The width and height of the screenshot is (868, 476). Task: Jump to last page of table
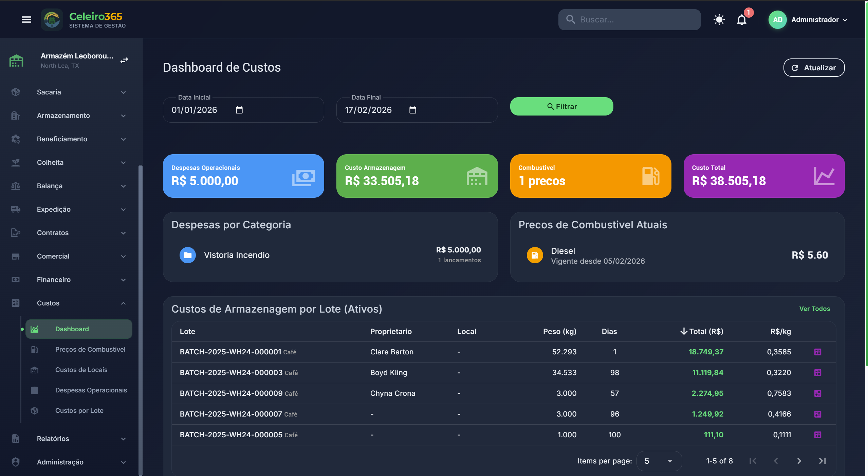822,461
